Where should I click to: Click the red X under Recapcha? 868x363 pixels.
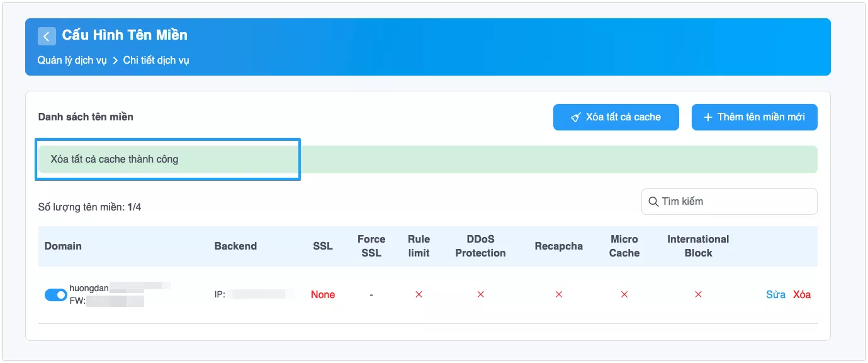(x=558, y=294)
